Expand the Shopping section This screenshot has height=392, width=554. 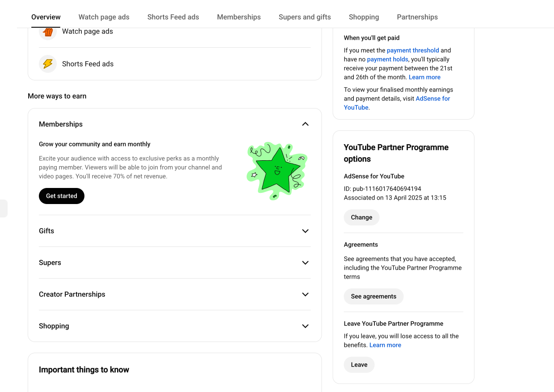tap(305, 326)
